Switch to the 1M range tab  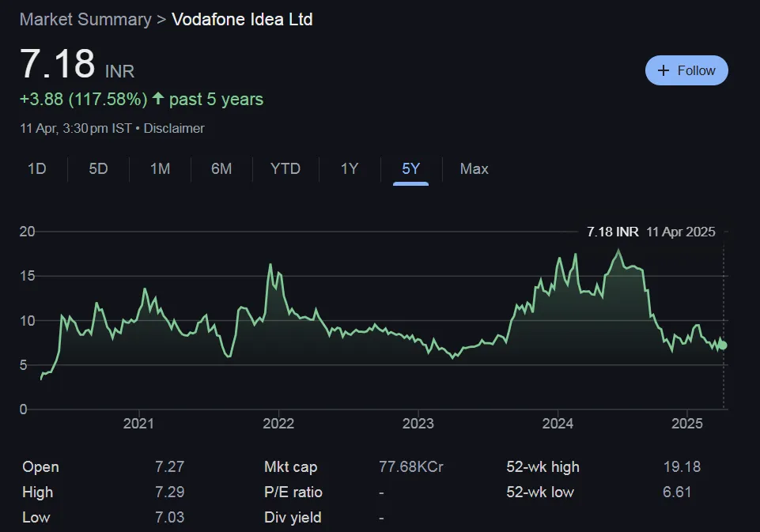pyautogui.click(x=160, y=168)
